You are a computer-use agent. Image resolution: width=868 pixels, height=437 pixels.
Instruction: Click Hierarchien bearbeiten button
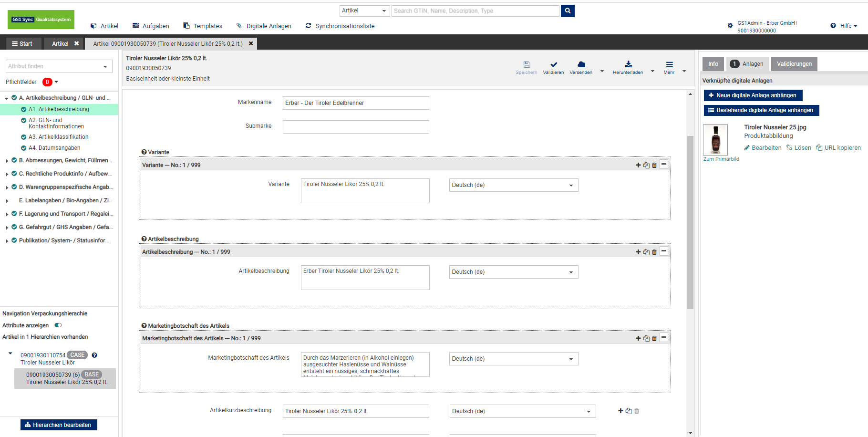(59, 425)
